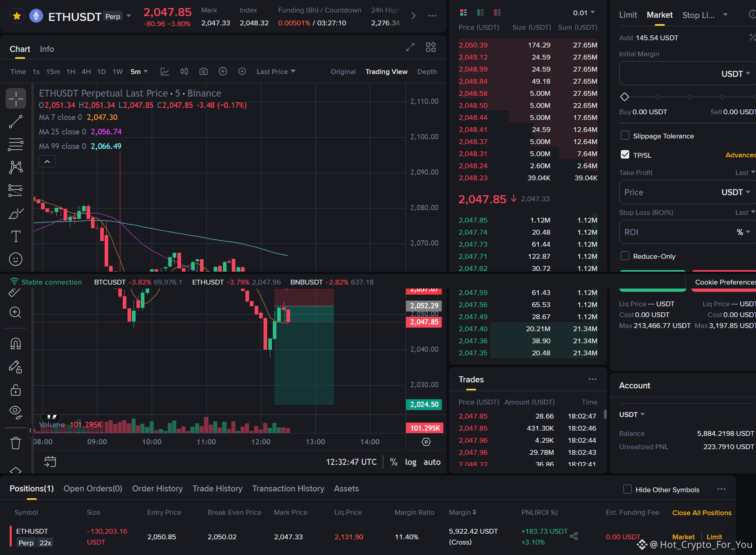756x555 pixels.
Task: Toggle auto scale on chart
Action: coord(432,462)
